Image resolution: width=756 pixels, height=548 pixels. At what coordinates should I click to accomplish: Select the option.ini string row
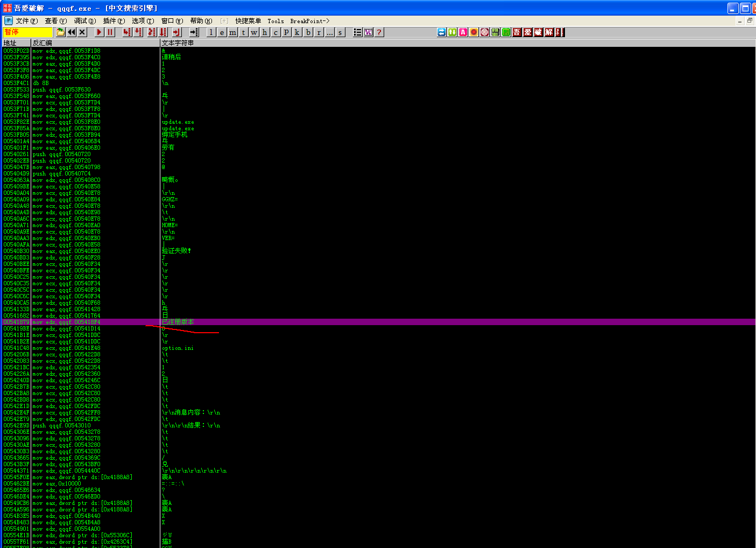pos(378,348)
